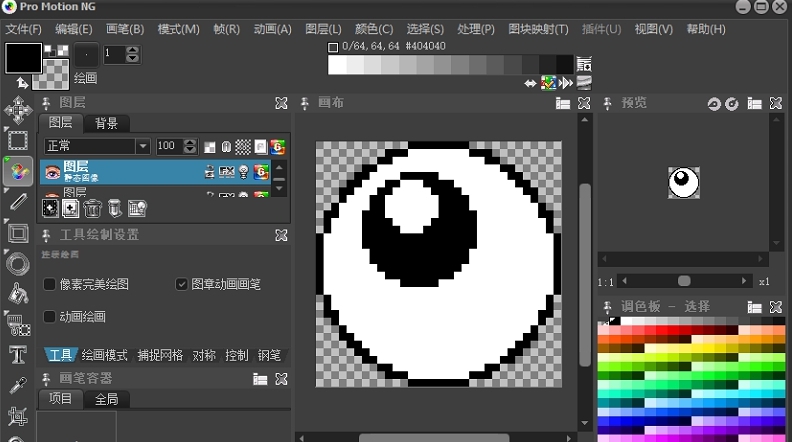Viewport: 792px width, 442px height.
Task: Open the 对称 tab in tool settings
Action: pos(204,355)
